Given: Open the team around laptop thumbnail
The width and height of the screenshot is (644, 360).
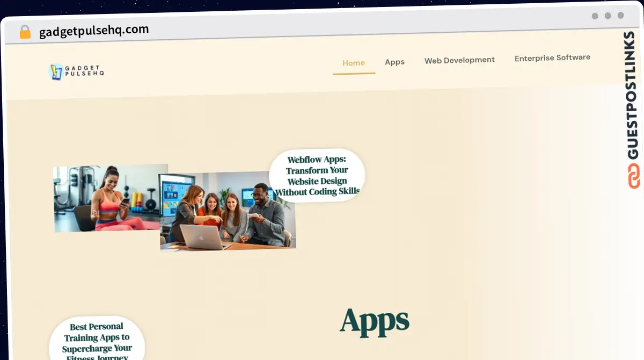Looking at the screenshot, I should (x=227, y=212).
